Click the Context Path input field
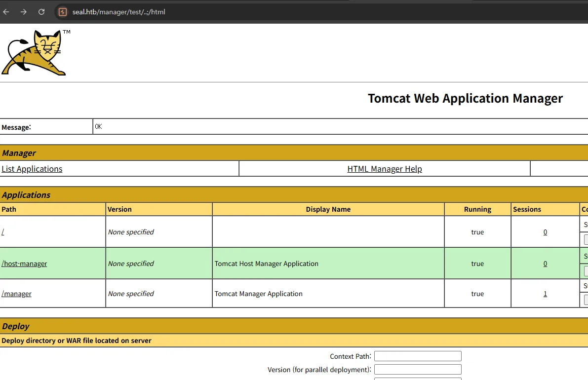The width and height of the screenshot is (588, 380). click(418, 356)
